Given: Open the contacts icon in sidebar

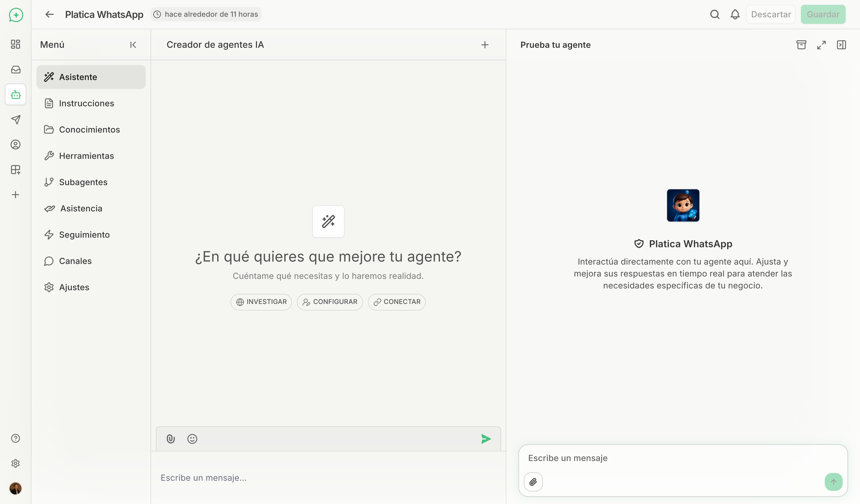Looking at the screenshot, I should click(x=16, y=144).
